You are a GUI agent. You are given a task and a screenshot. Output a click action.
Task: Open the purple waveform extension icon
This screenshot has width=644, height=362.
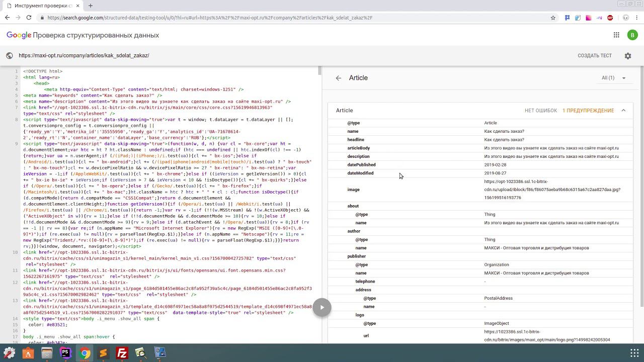[x=599, y=18]
